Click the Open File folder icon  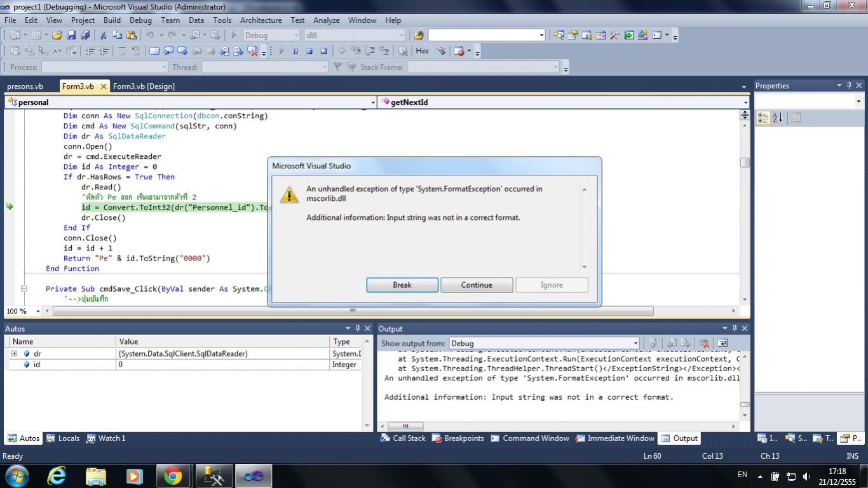57,36
